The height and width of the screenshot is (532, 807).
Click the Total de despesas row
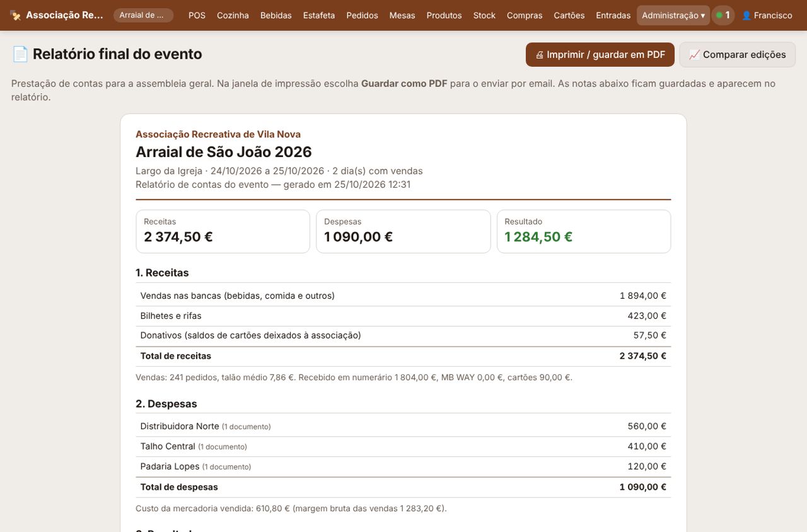403,487
